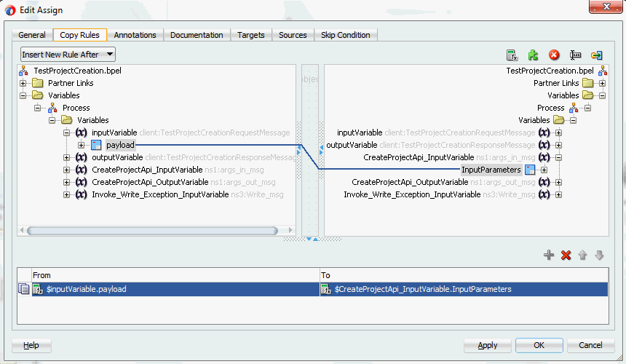Expand payload node in left tree
This screenshot has height=364, width=626.
coord(81,146)
